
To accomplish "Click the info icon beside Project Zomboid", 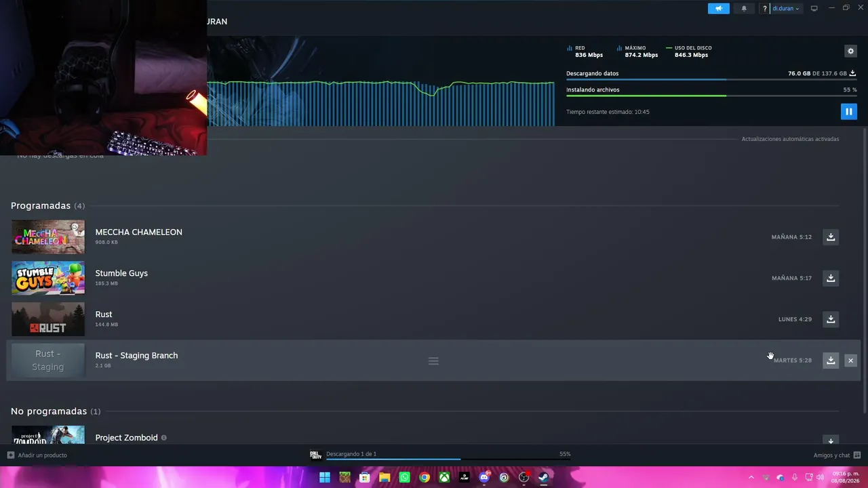I will 164,438.
